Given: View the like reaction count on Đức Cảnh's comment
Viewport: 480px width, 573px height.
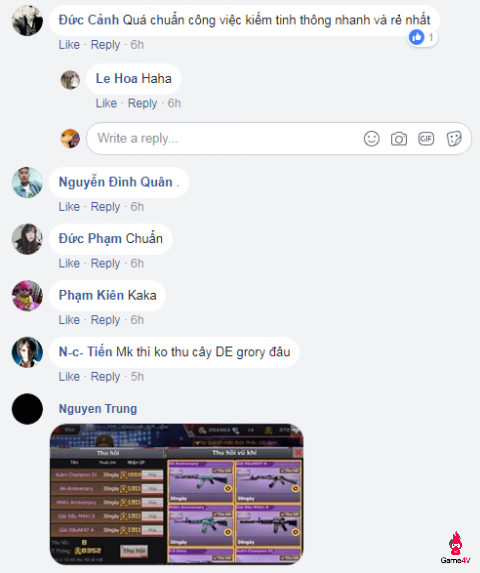Looking at the screenshot, I should pyautogui.click(x=423, y=37).
